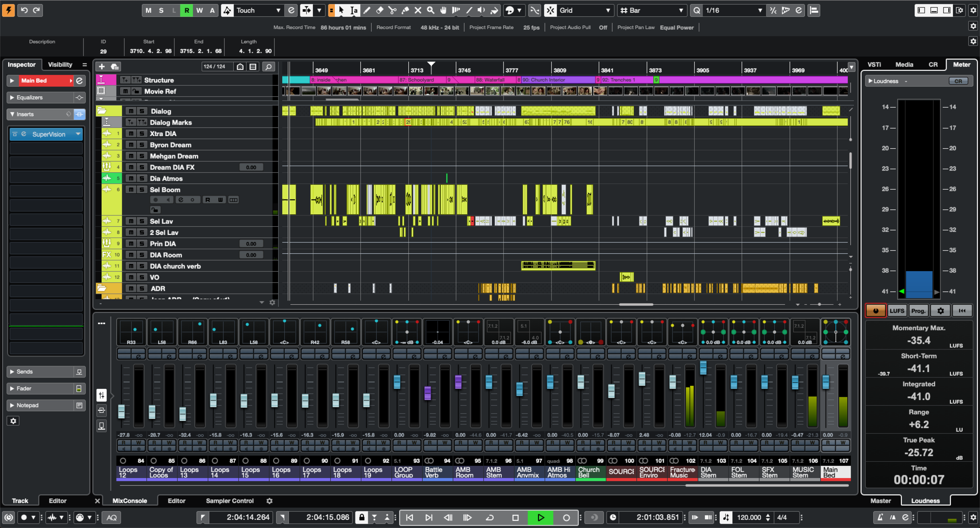
Task: Click the Add Track plus icon
Action: pos(102,67)
